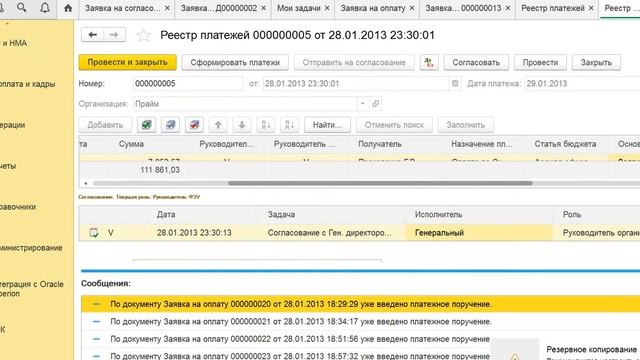Viewport: 640px width, 360px height.
Task: Open the Заявка на оплату tab
Action: click(x=373, y=8)
